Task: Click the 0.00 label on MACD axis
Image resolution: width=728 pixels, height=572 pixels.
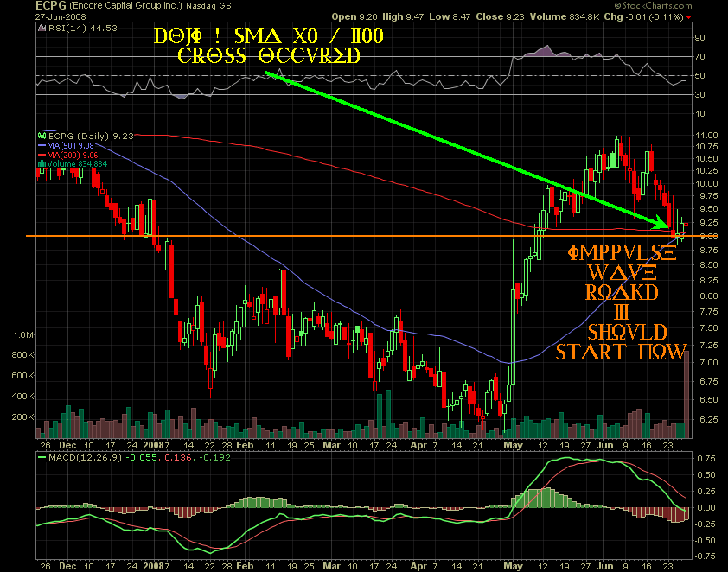Action: pos(706,508)
